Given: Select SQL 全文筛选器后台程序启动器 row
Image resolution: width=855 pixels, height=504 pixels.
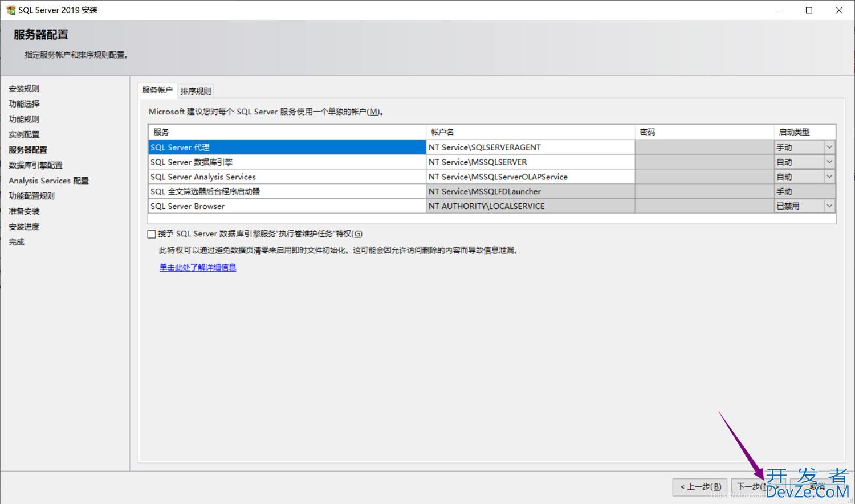Looking at the screenshot, I should [x=287, y=191].
